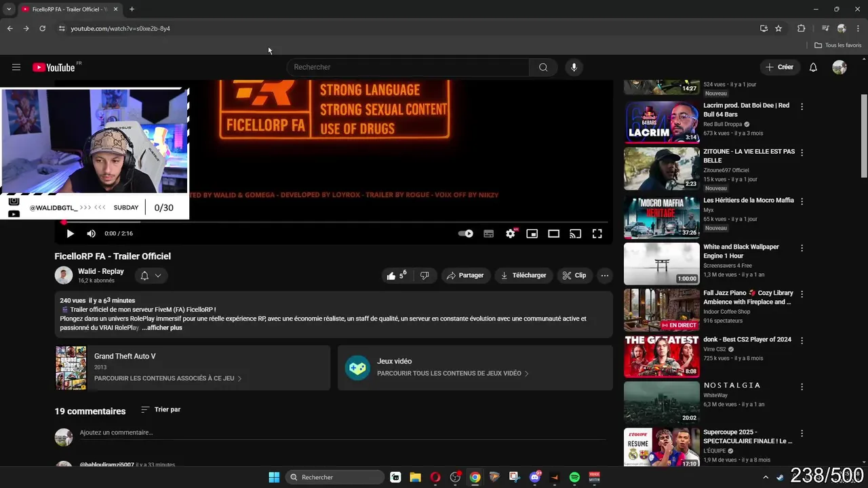
Task: Click the Rechercher YouTube search box
Action: pyautogui.click(x=408, y=67)
